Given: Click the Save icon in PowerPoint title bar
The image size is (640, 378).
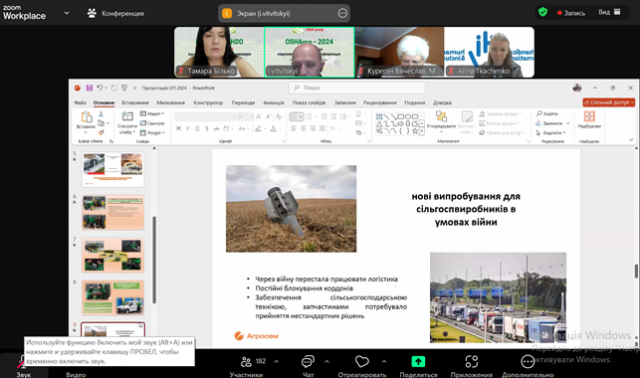Looking at the screenshot, I should pyautogui.click(x=89, y=88).
